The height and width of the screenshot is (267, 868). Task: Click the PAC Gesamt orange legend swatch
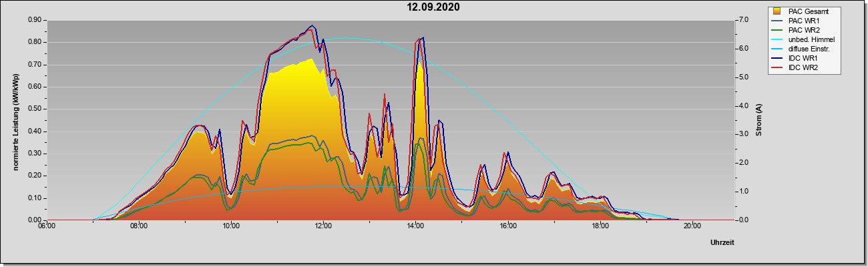click(777, 11)
